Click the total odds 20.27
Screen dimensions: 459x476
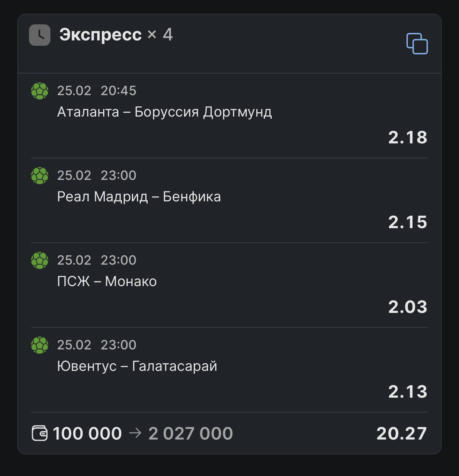pyautogui.click(x=401, y=434)
